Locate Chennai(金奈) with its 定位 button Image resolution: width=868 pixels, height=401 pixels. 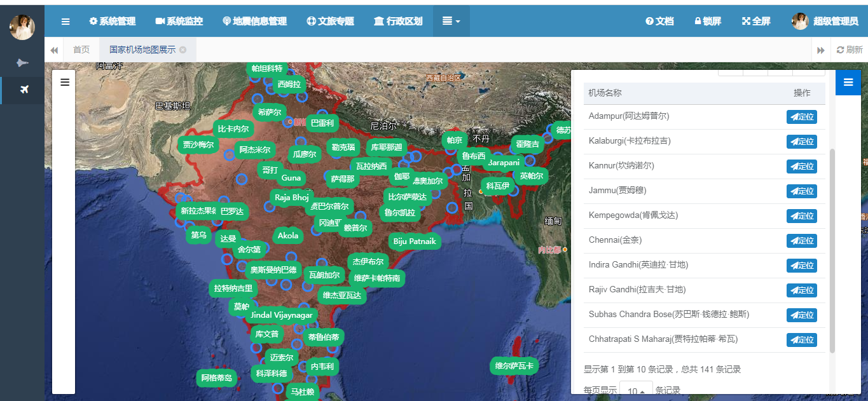coord(802,241)
